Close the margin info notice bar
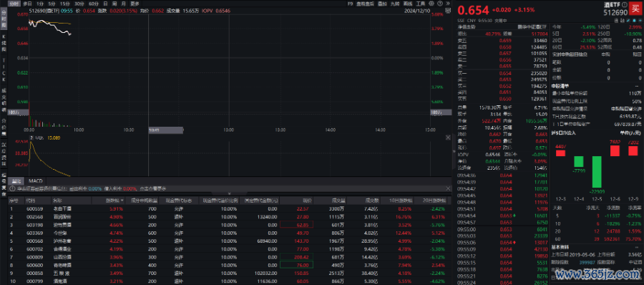 click(448, 188)
